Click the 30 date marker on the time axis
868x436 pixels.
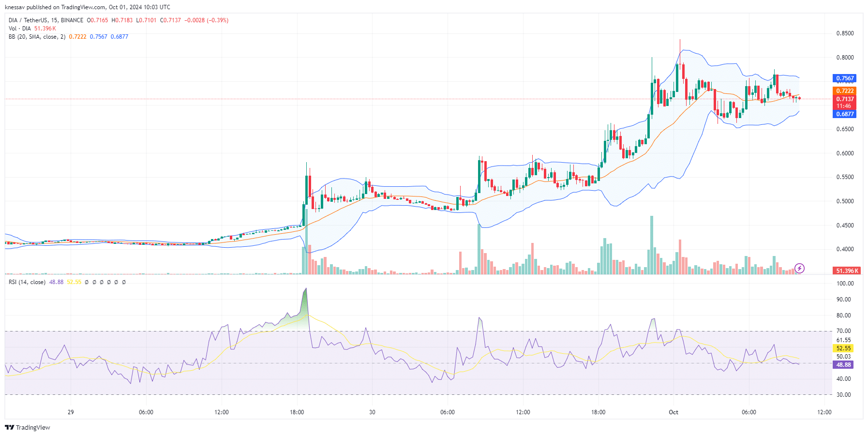[x=372, y=412]
